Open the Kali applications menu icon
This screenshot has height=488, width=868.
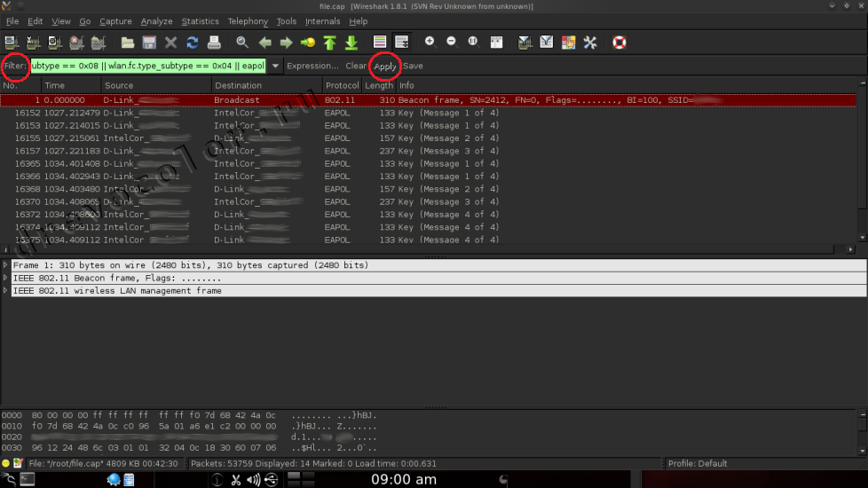pyautogui.click(x=8, y=479)
